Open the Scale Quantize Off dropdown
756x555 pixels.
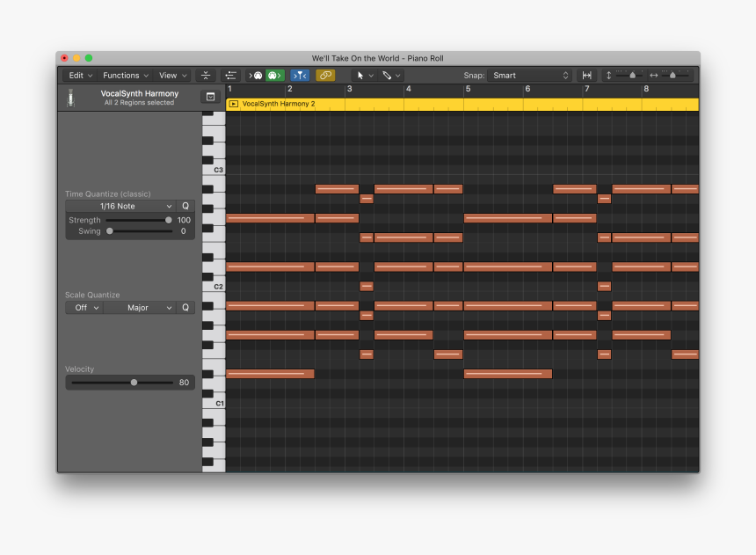[x=84, y=308]
